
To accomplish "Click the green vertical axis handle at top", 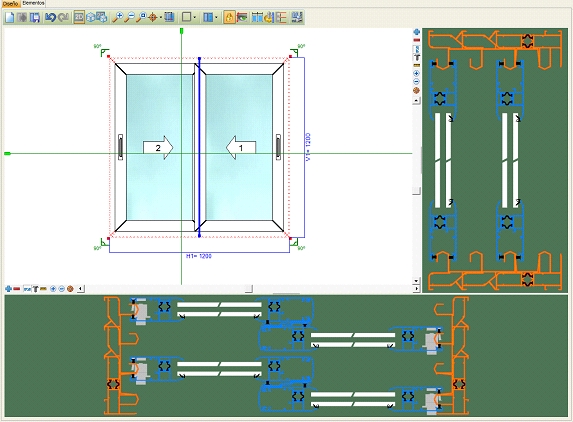I will (181, 31).
